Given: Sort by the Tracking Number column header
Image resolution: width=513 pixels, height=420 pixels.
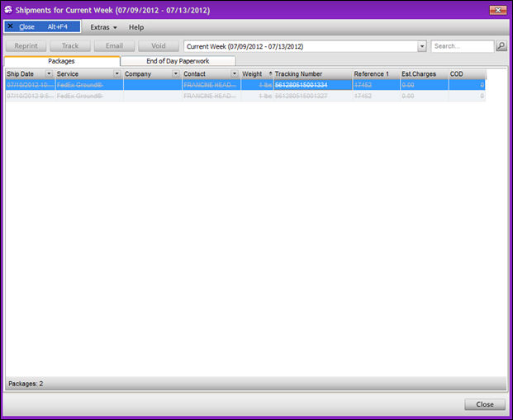Looking at the screenshot, I should pos(310,74).
